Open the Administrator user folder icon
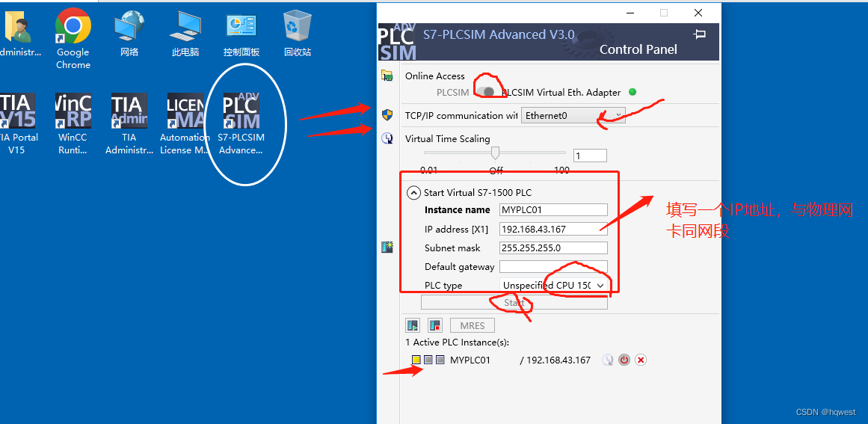868x424 pixels. click(18, 33)
